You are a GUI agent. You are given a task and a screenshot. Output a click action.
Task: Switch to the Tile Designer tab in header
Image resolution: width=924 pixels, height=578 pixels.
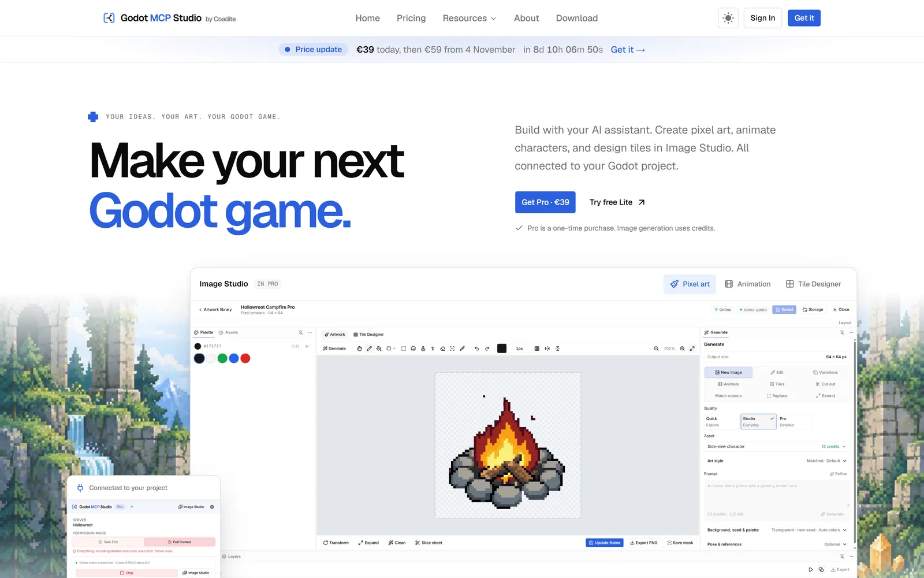[x=814, y=284]
